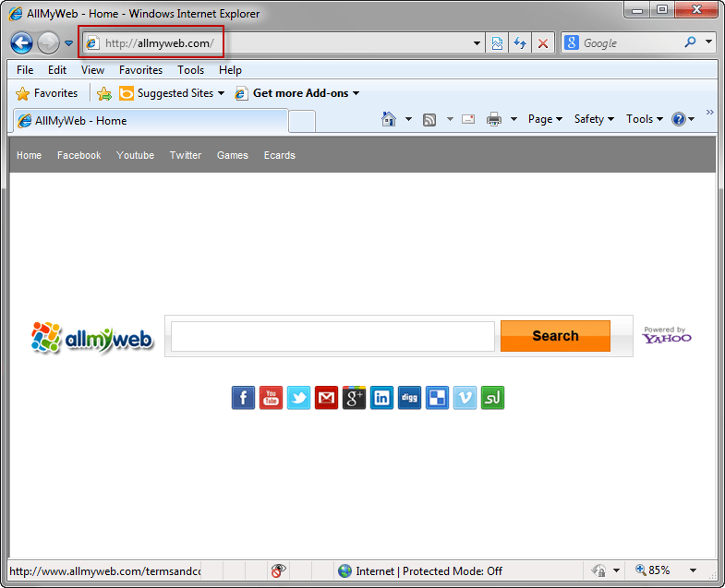Click the 85% zoom level button
This screenshot has height=588, width=725.
point(653,570)
